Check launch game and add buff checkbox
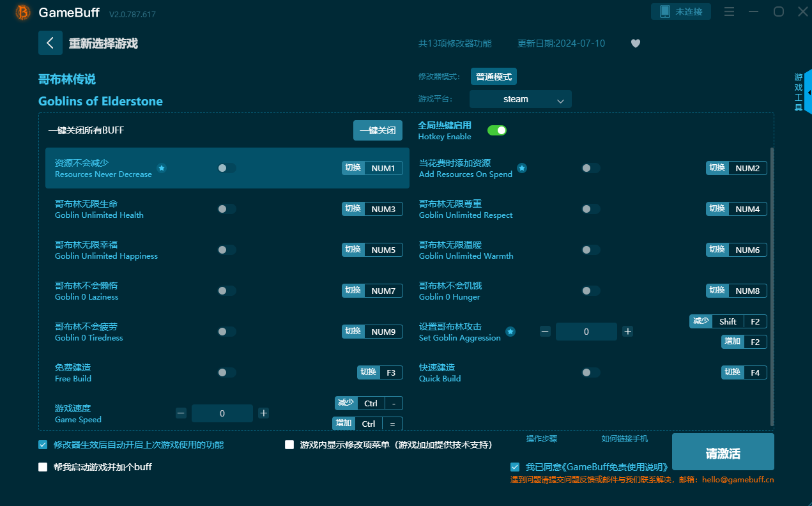812x506 pixels. point(43,467)
